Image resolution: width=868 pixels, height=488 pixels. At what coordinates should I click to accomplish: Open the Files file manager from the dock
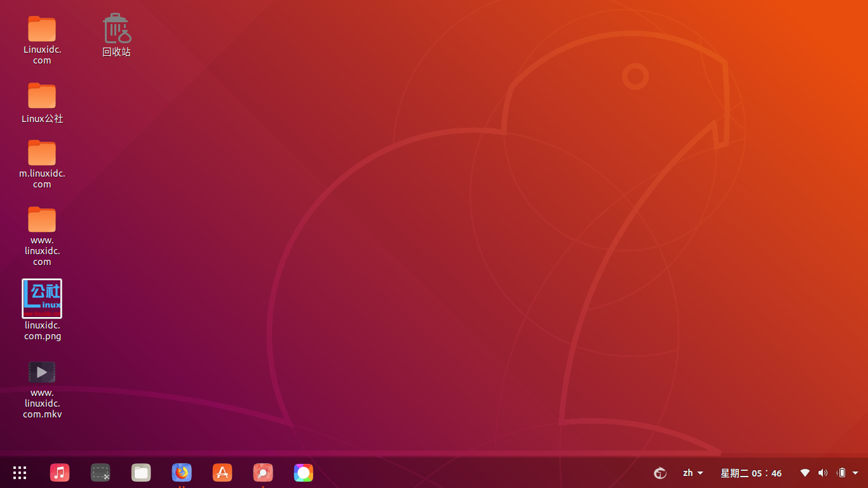tap(141, 473)
